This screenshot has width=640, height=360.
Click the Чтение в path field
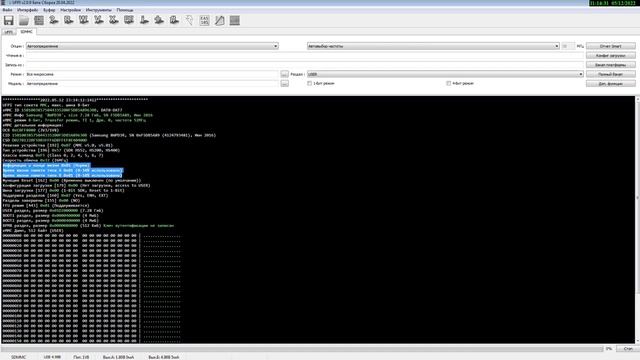[304, 56]
